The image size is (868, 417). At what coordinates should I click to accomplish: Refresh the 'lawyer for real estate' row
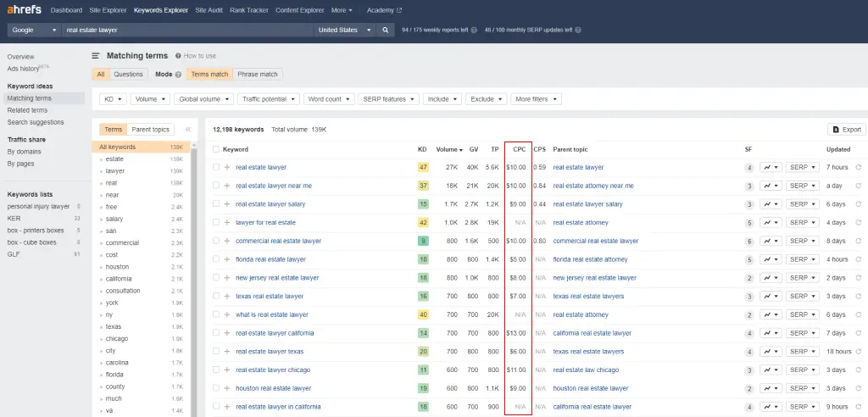858,223
